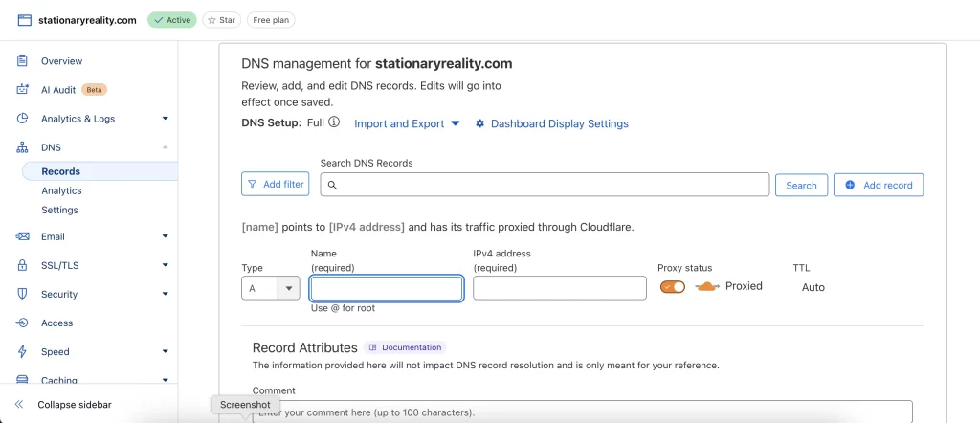Select Settings under DNS
980x423 pixels.
click(59, 210)
